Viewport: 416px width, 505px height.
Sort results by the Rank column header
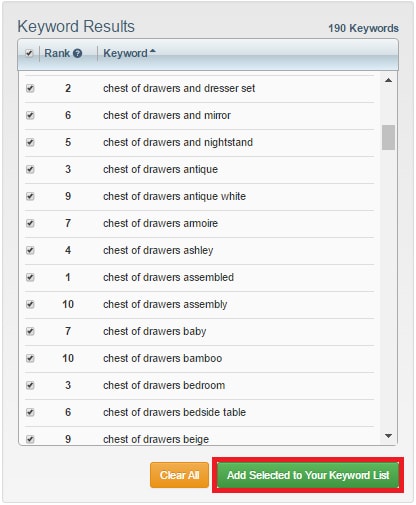(57, 53)
